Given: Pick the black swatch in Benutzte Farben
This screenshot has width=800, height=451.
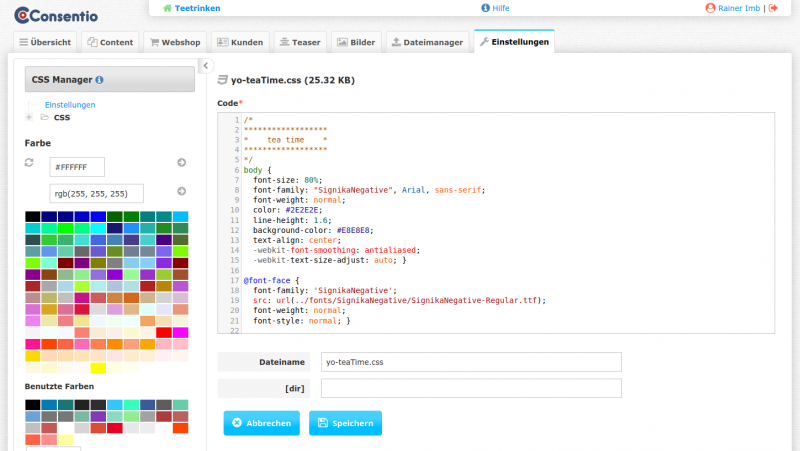Looking at the screenshot, I should (x=33, y=404).
